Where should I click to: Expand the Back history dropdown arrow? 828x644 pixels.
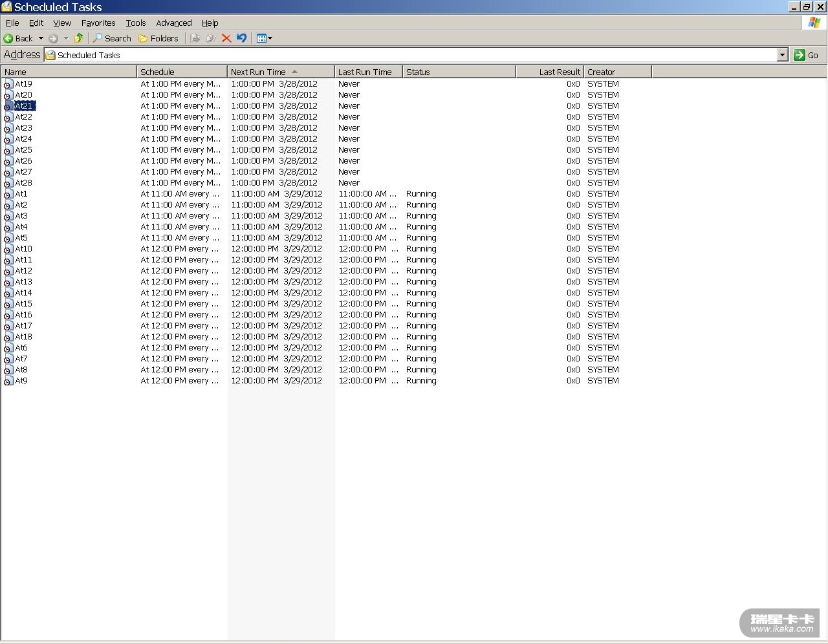click(x=41, y=39)
